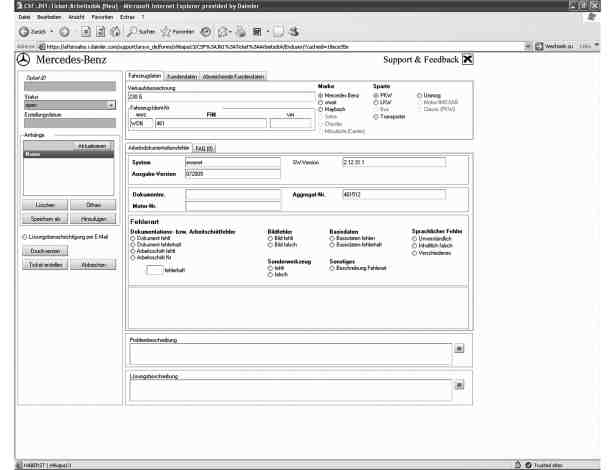615x470 pixels.
Task: Click the Speichern als button
Action: (45, 219)
